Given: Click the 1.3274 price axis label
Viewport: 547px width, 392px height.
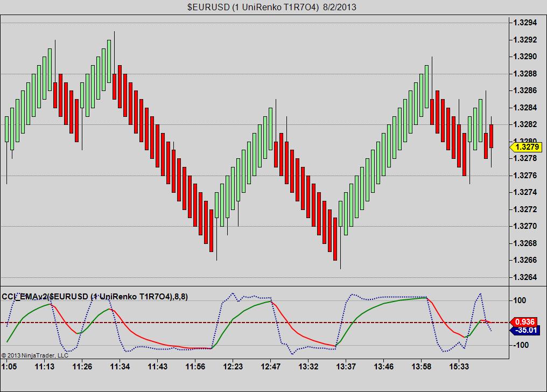Looking at the screenshot, I should [525, 192].
